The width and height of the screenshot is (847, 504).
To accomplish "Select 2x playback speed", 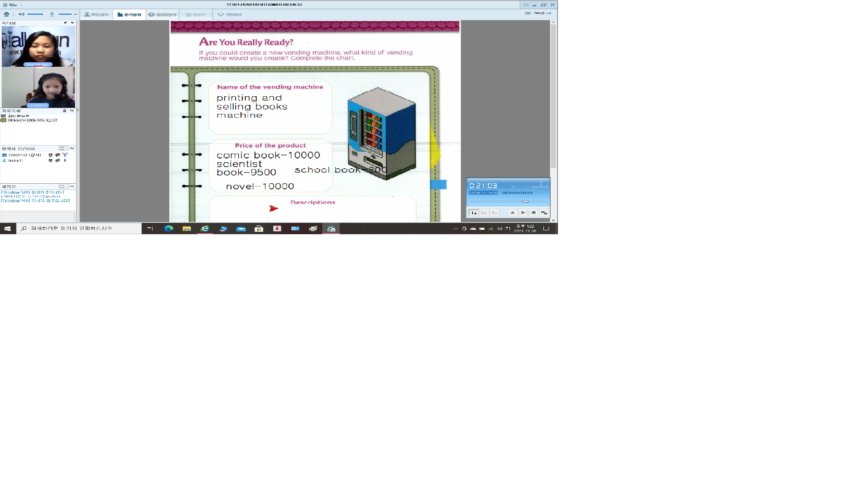I will click(x=484, y=212).
